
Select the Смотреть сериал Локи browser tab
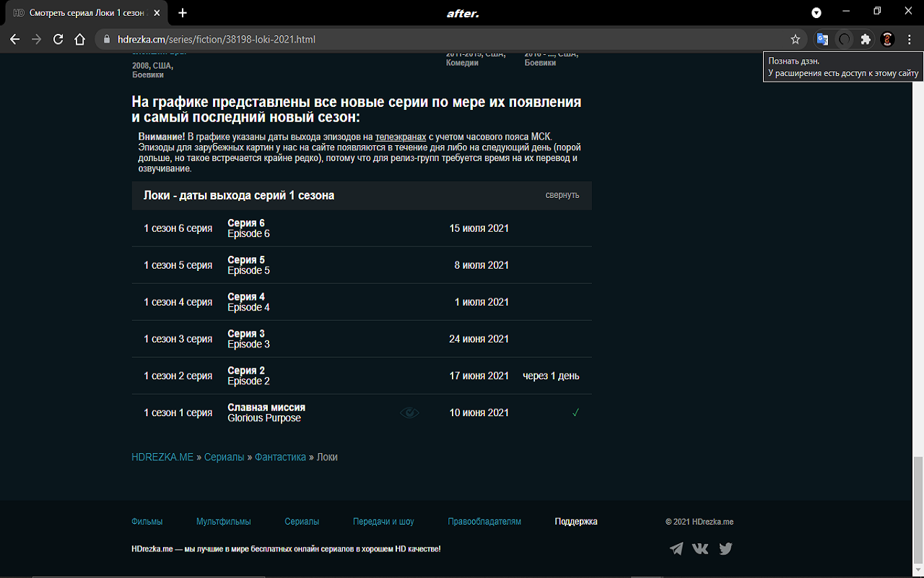(x=87, y=13)
